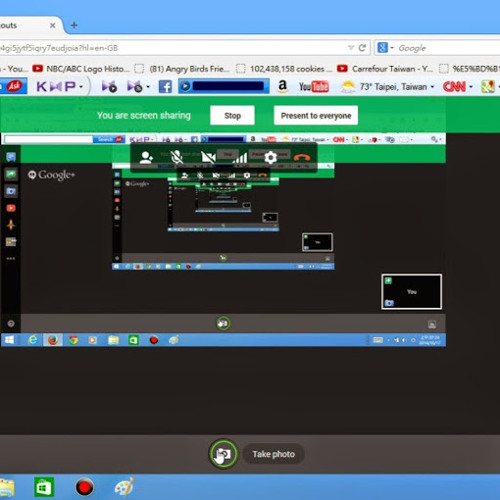
Task: Click Start button in shared preview's taskbar
Action: point(9,340)
